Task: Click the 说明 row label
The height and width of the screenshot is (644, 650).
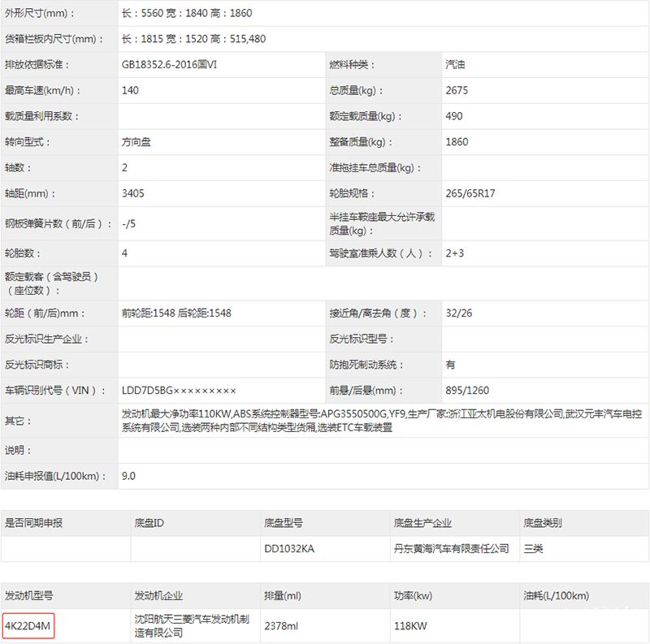Action: [x=18, y=450]
